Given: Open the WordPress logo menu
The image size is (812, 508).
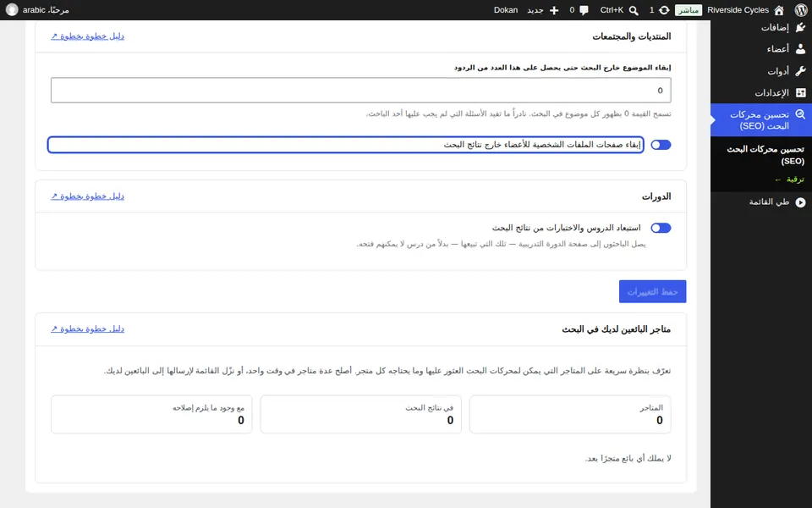Looking at the screenshot, I should point(801,10).
